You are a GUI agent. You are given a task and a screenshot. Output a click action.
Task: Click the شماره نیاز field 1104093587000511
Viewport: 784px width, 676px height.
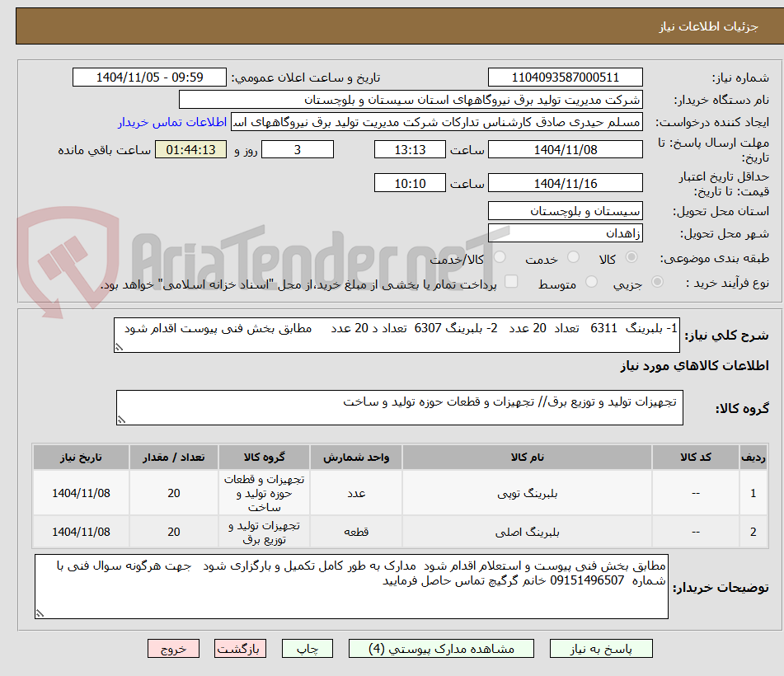click(565, 77)
